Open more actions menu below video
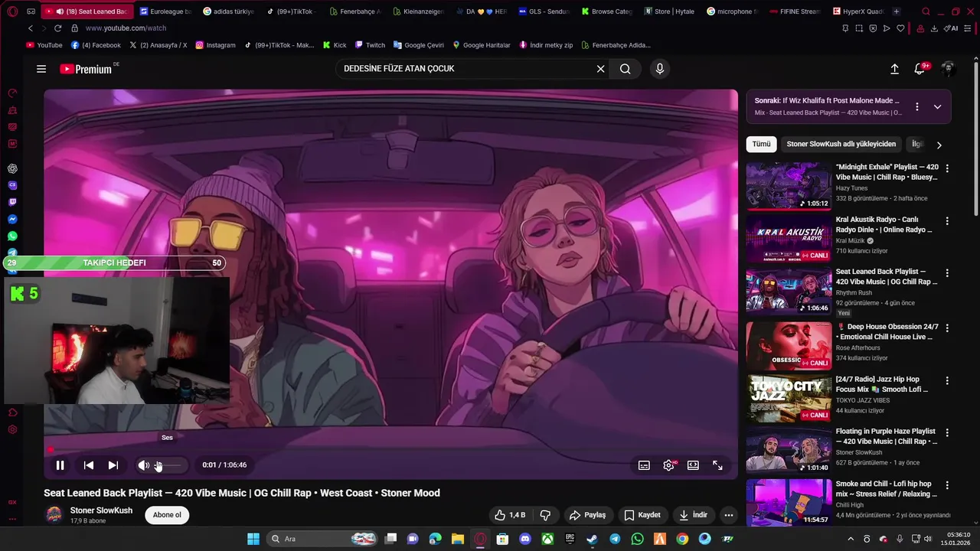 click(729, 515)
